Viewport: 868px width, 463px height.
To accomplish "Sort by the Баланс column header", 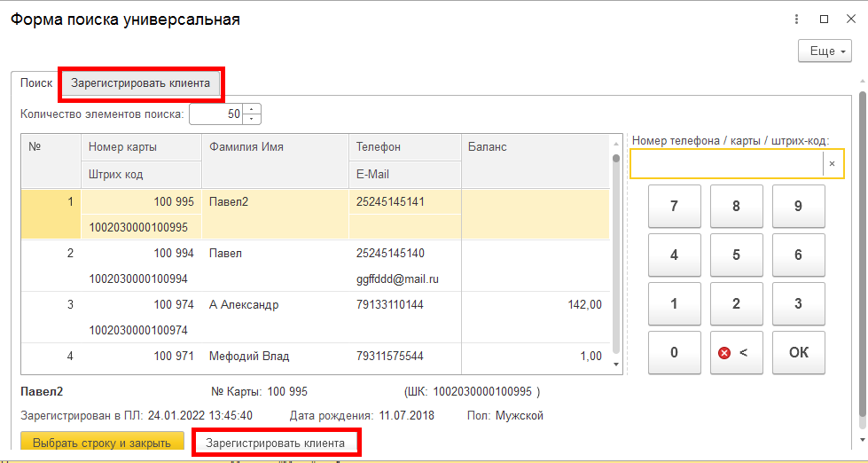I will 536,161.
